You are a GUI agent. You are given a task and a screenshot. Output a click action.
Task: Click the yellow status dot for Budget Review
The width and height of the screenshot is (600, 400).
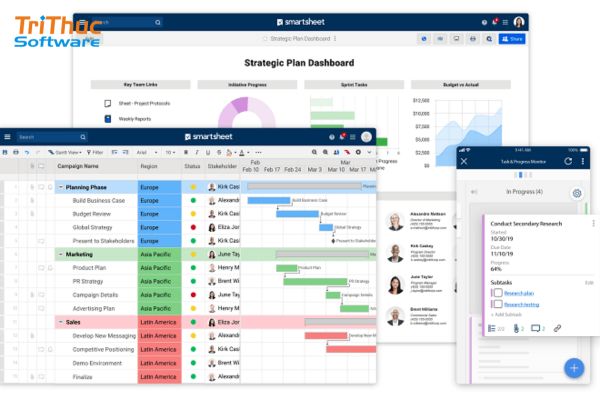193,214
